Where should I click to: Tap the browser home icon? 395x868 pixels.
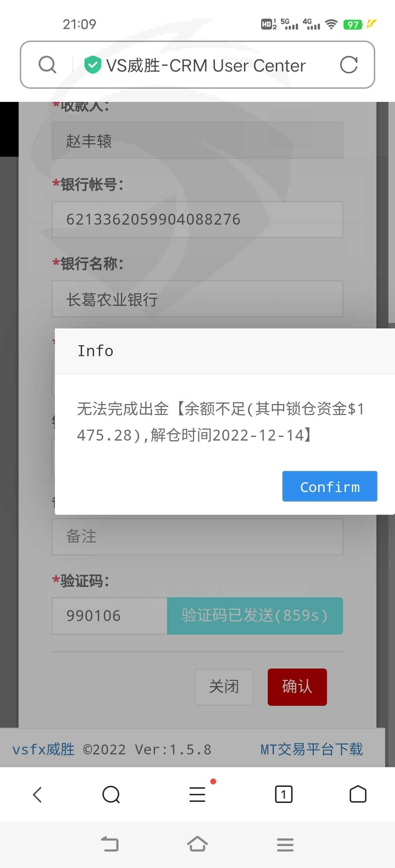(358, 794)
